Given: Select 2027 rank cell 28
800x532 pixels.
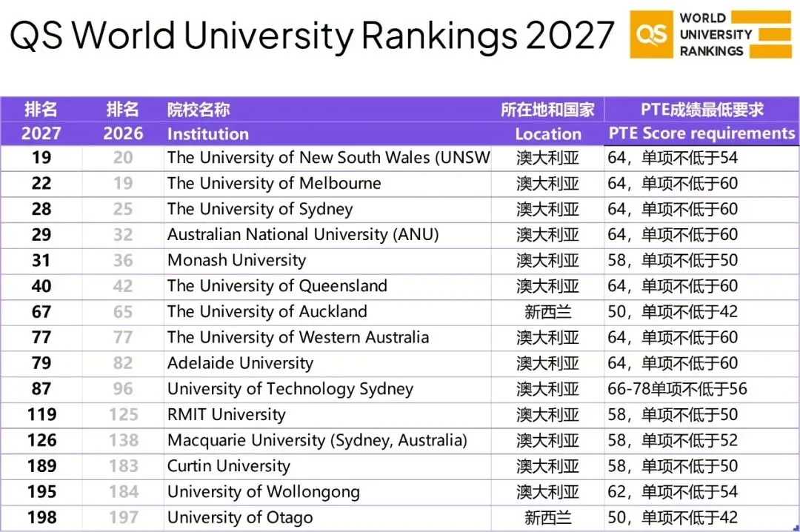Looking at the screenshot, I should coord(41,209).
